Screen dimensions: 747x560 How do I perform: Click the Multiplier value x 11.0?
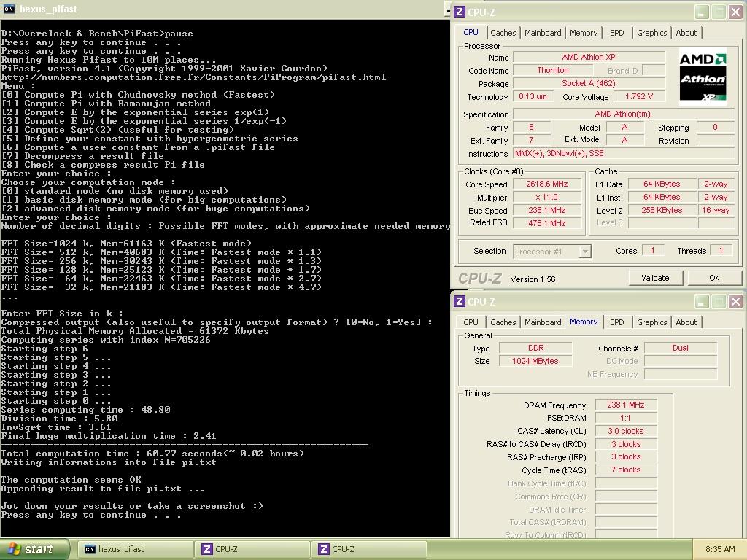(x=547, y=197)
